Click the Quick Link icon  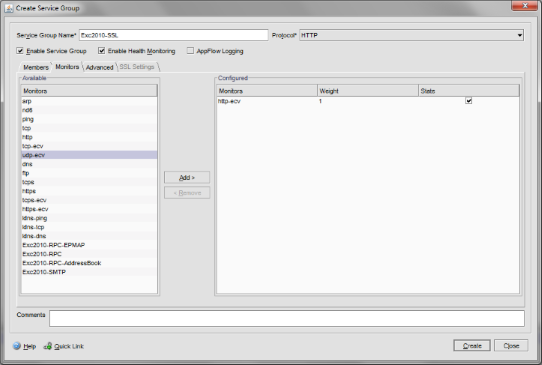[x=48, y=346]
